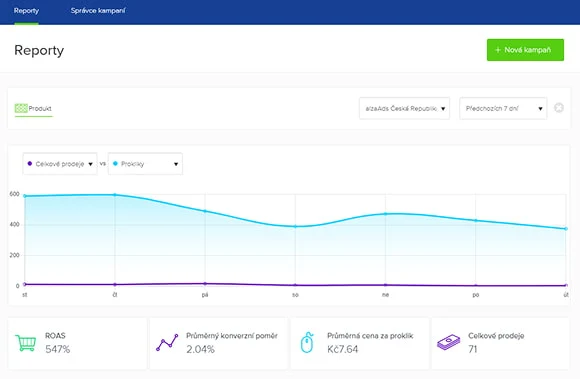Screen dimensions: 580x379
Task: Click the 600 y-axis label
Action: pyautogui.click(x=14, y=194)
